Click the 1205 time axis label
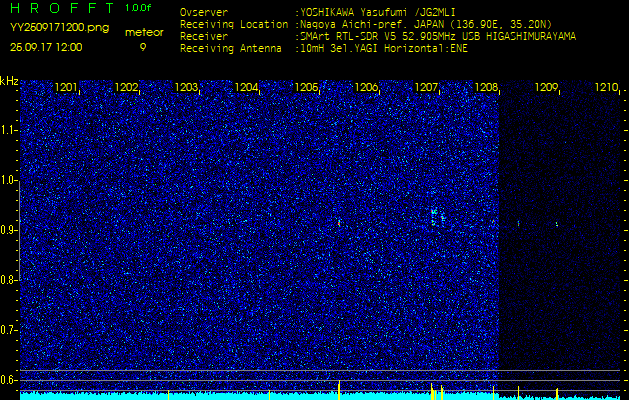The image size is (629, 400). click(x=306, y=87)
